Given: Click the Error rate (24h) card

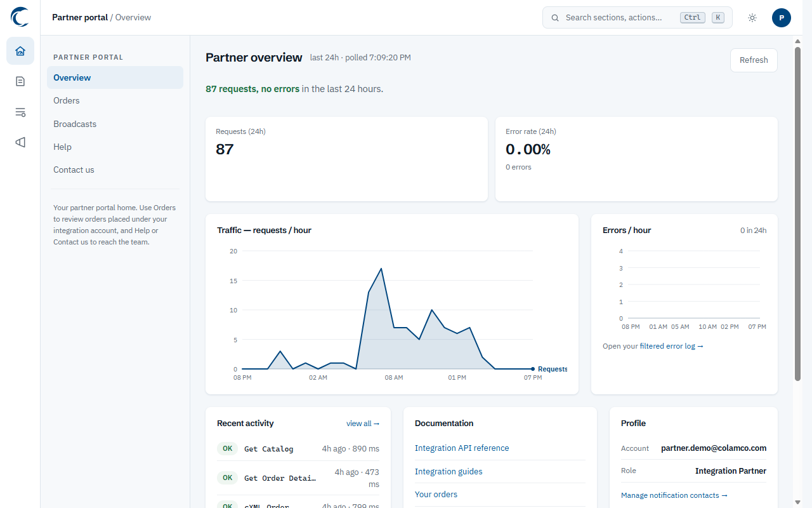Looking at the screenshot, I should coord(636,159).
